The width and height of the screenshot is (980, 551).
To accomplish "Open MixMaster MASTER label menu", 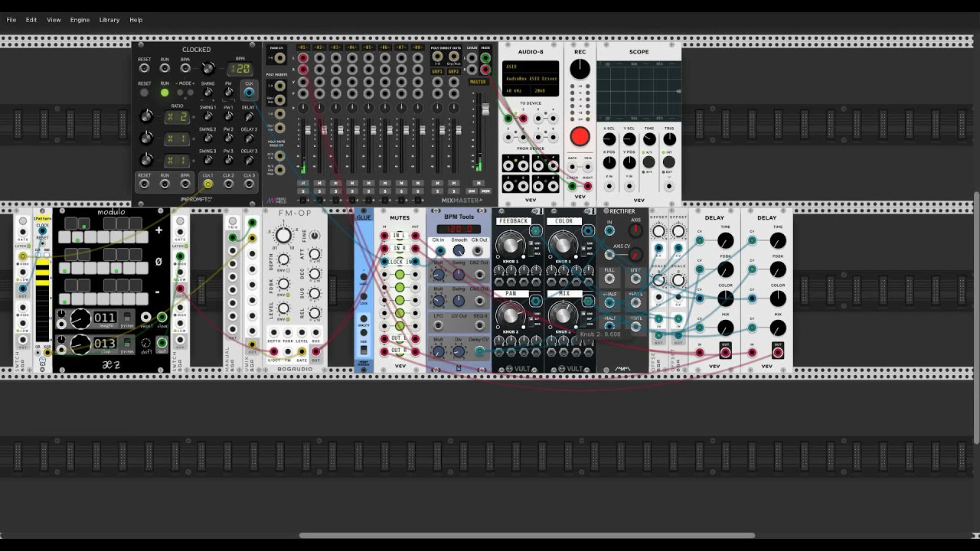I will coord(478,82).
